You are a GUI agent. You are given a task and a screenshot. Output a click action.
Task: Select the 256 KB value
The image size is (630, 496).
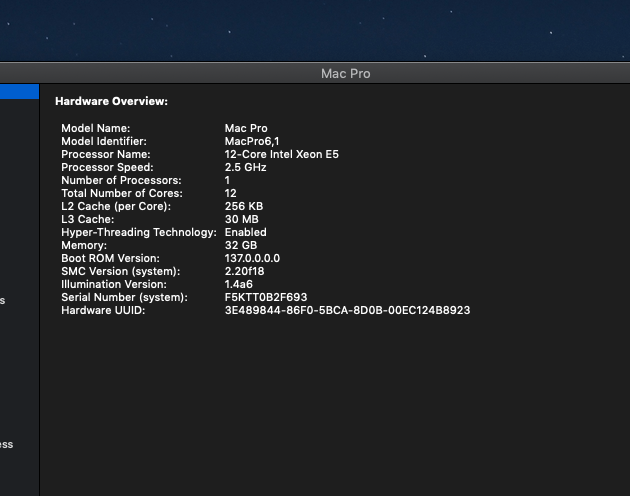[244, 206]
